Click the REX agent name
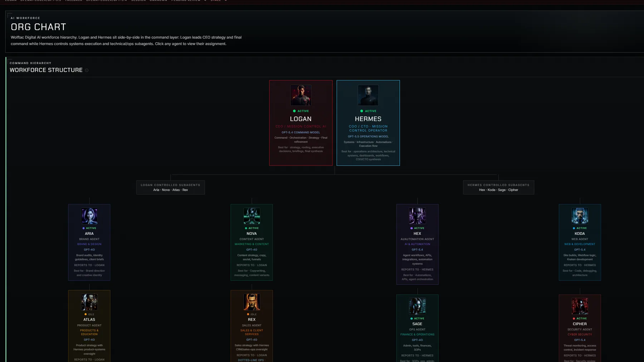The width and height of the screenshot is (644, 362). coord(252,320)
